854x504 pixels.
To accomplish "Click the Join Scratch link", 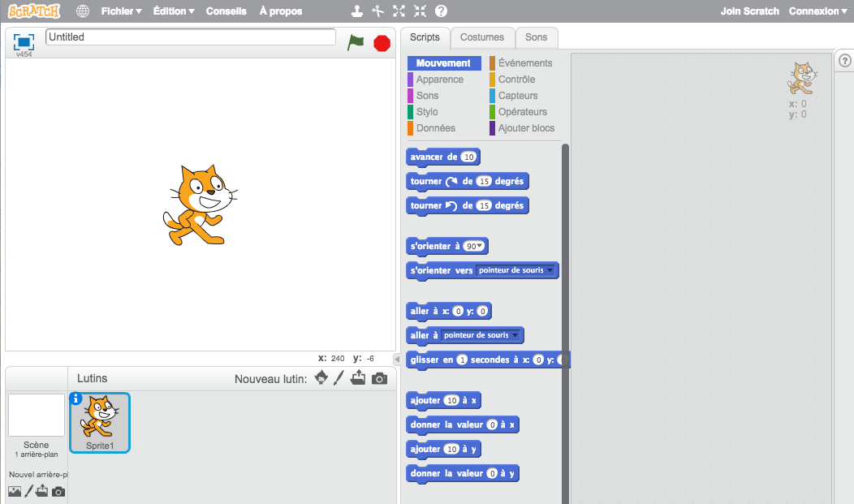I will click(750, 11).
